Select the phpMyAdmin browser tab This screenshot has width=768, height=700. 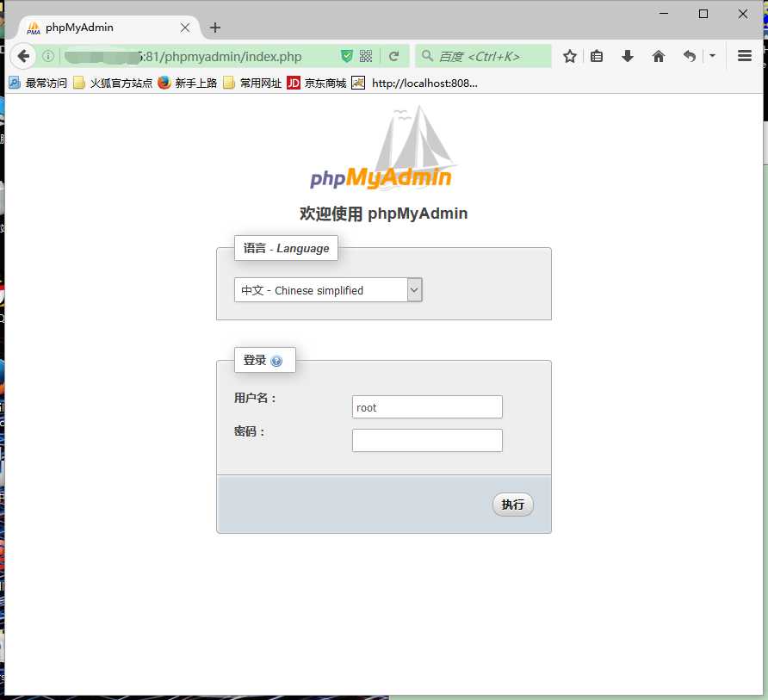click(x=108, y=28)
